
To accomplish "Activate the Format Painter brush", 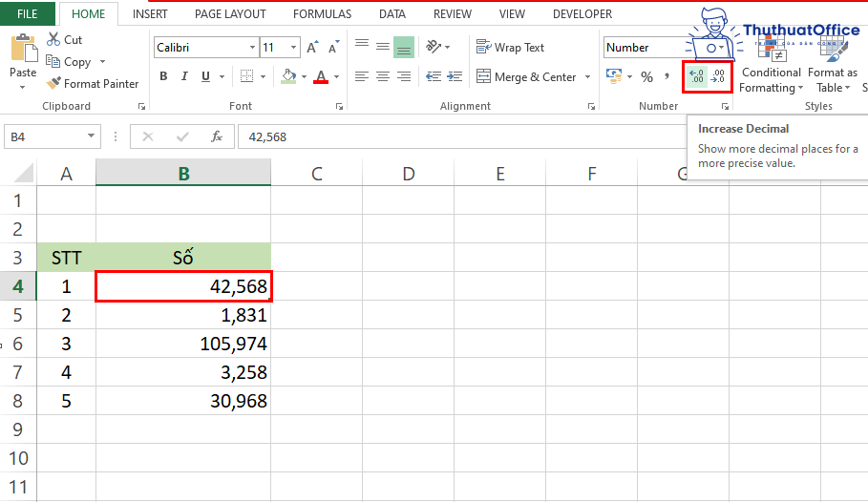I will (x=93, y=84).
